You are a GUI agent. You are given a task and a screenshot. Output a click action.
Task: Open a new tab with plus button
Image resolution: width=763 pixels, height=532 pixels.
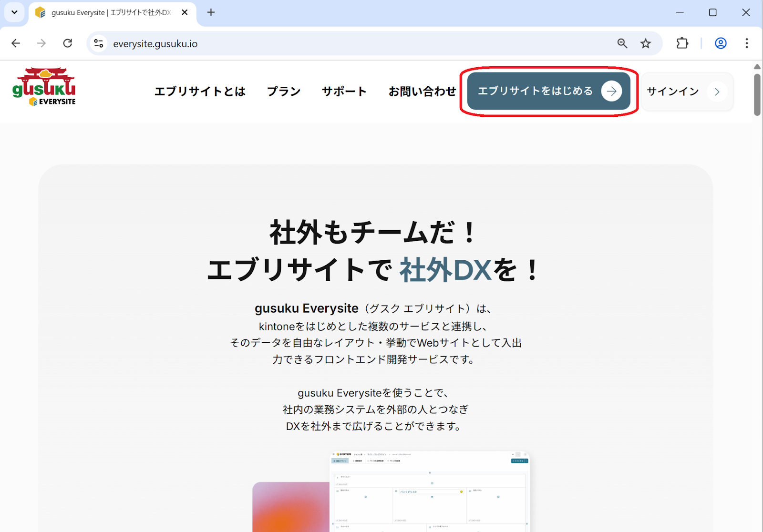(x=211, y=12)
